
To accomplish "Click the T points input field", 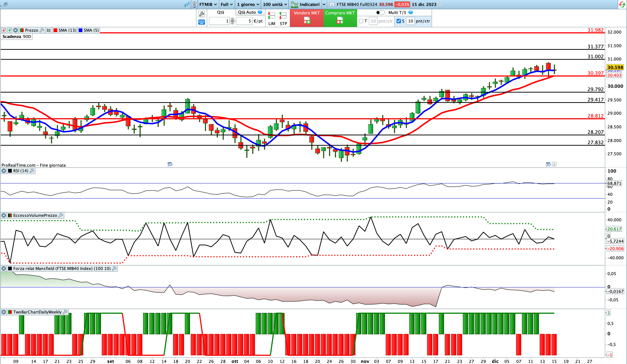I will coord(373,21).
